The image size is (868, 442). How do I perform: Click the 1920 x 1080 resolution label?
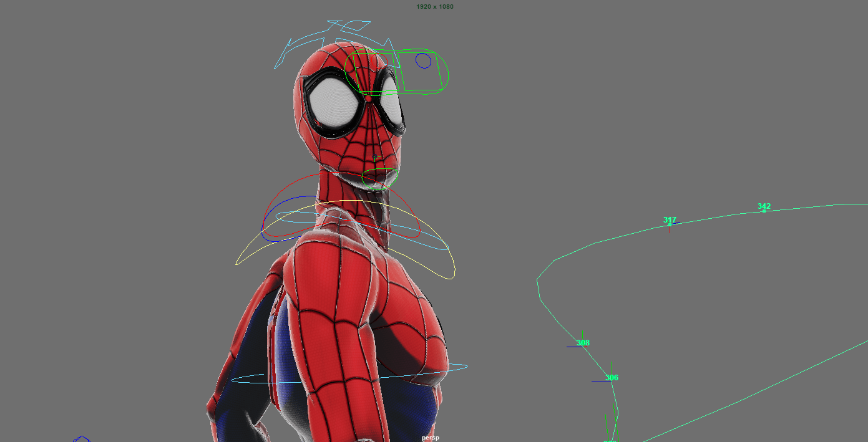435,7
